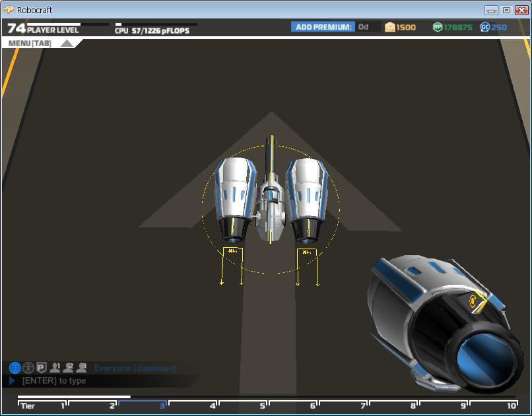Click the 250 galaxy cash value
532x416 pixels.
click(x=499, y=28)
